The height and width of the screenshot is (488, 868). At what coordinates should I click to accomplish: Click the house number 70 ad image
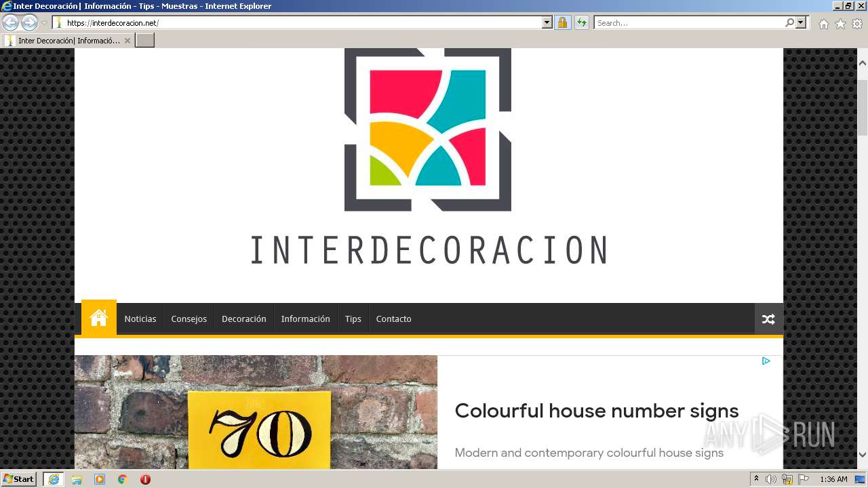(256, 412)
